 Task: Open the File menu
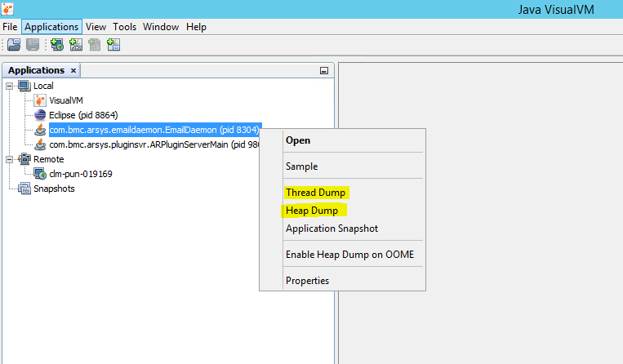pyautogui.click(x=10, y=27)
